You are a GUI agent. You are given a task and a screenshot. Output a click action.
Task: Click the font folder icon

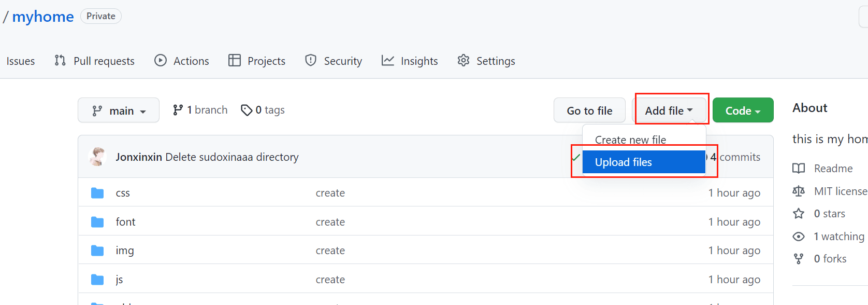[x=97, y=222]
